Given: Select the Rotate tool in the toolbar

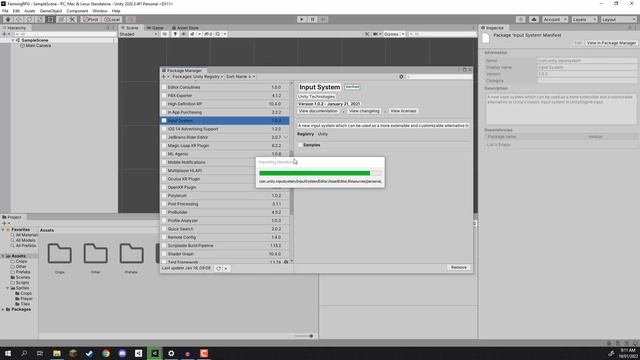Looking at the screenshot, I should coord(29,19).
